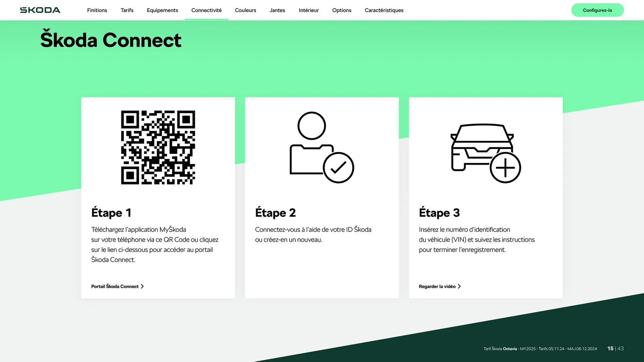
Task: Click the Škoda logo in header
Action: [x=40, y=10]
